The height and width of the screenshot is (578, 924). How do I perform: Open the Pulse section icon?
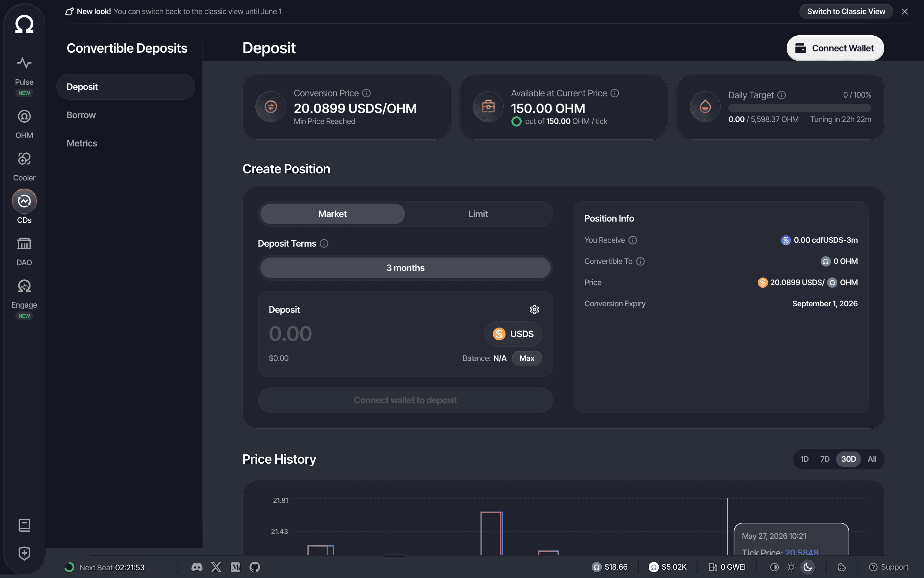click(24, 63)
